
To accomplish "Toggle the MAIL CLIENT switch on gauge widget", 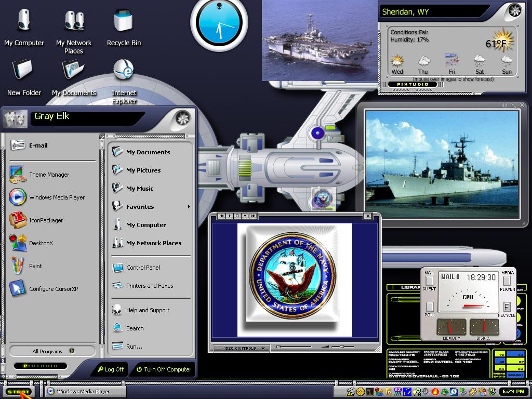I will click(x=429, y=281).
